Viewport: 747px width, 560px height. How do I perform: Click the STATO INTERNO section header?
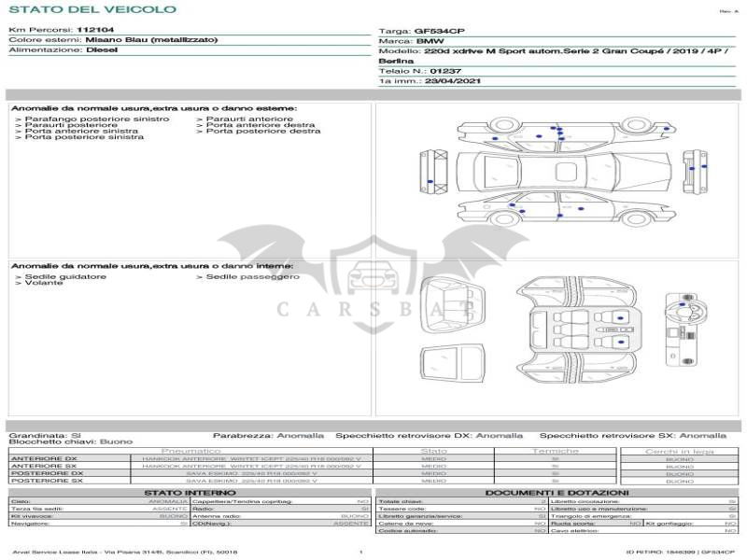pyautogui.click(x=190, y=492)
